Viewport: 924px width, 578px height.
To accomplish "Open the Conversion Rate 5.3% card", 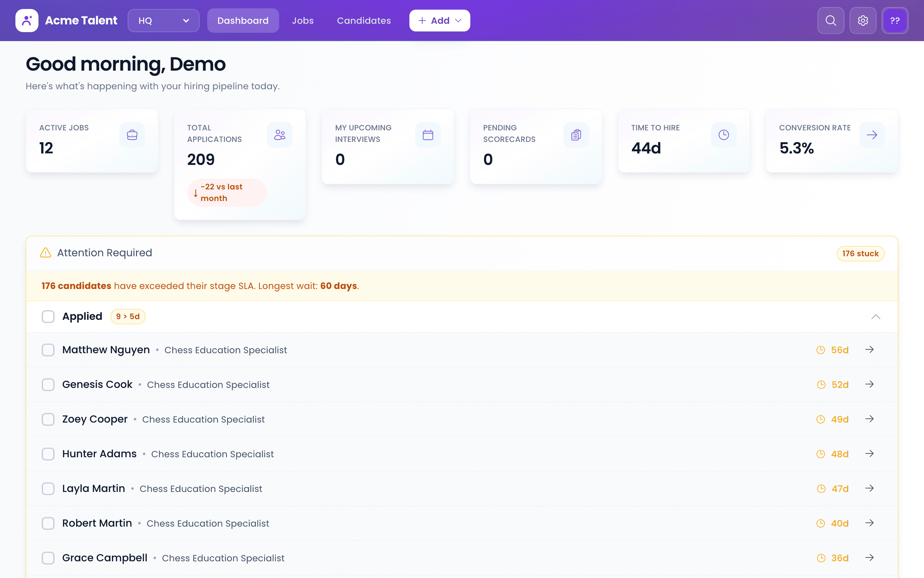I will (x=832, y=141).
